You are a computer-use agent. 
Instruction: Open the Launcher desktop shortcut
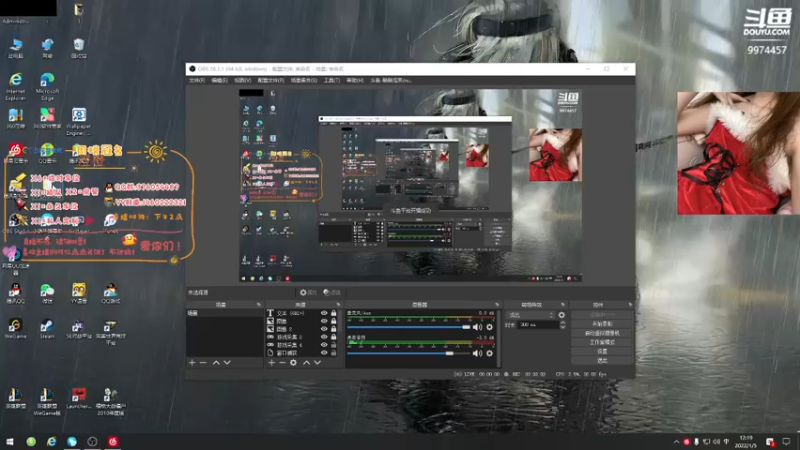[79, 399]
